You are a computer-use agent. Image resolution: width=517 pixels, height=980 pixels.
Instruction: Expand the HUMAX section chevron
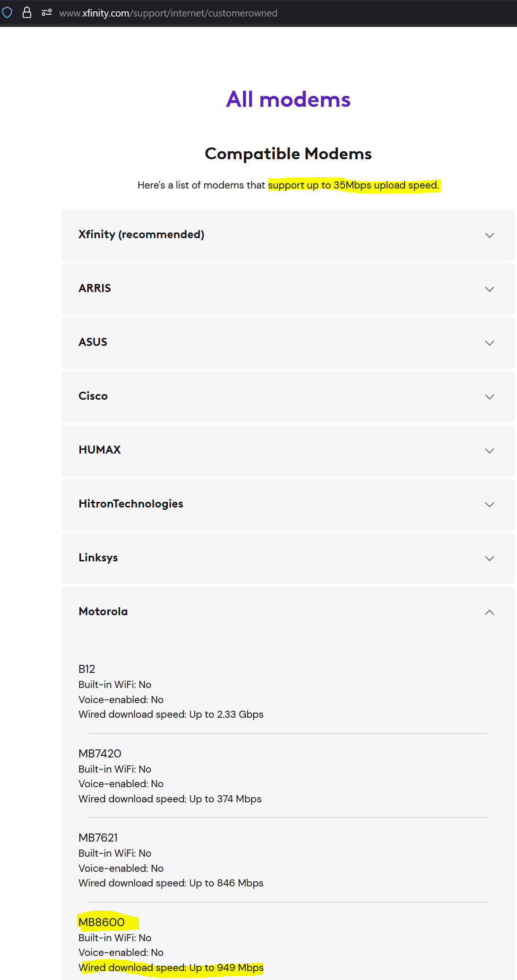[490, 451]
